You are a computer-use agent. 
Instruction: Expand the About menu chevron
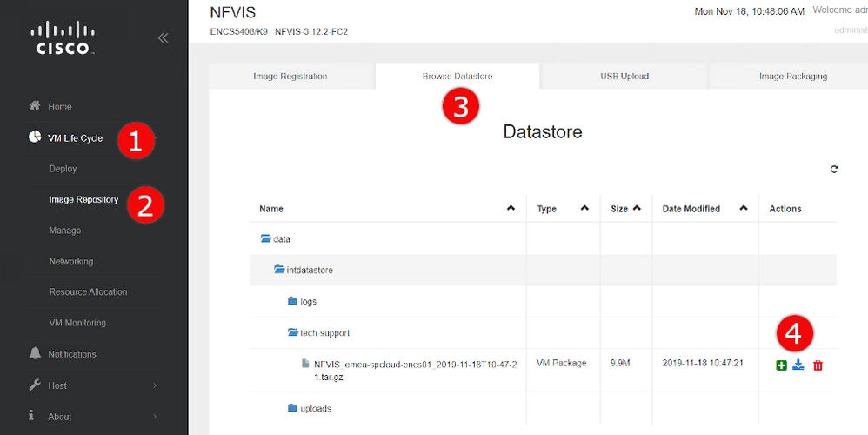[x=155, y=416]
